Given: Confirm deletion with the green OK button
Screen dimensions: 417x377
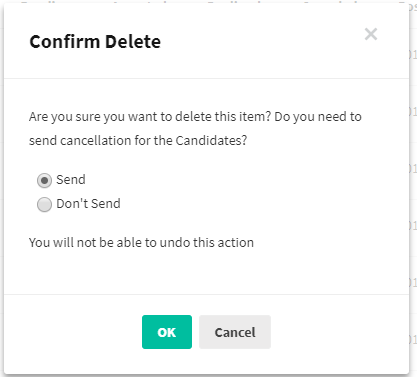Looking at the screenshot, I should pos(167,332).
